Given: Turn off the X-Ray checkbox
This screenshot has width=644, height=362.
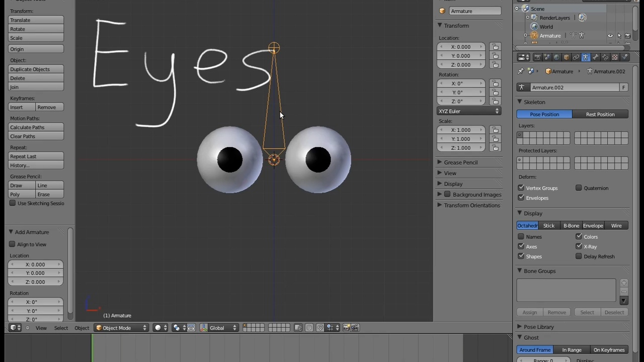Looking at the screenshot, I should tap(579, 246).
